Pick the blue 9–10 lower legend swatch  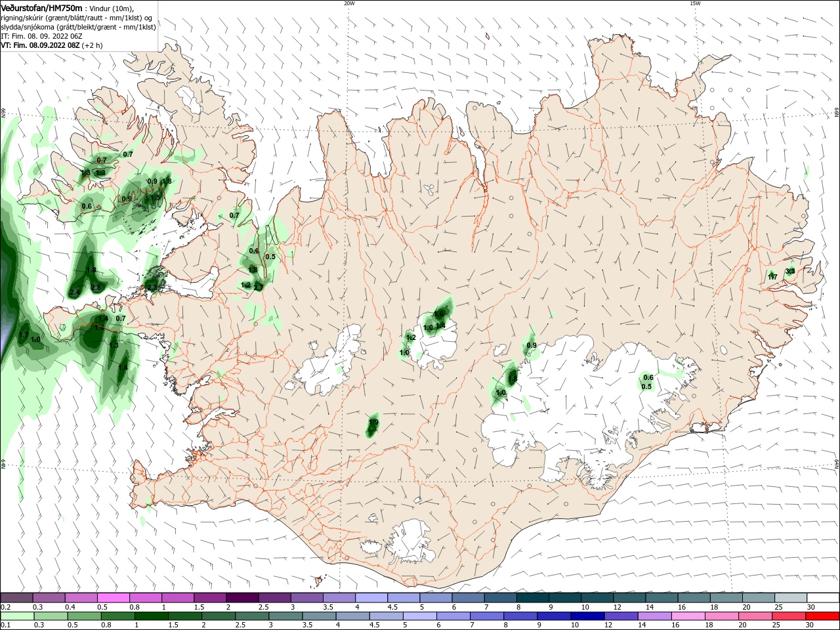[x=553, y=616]
